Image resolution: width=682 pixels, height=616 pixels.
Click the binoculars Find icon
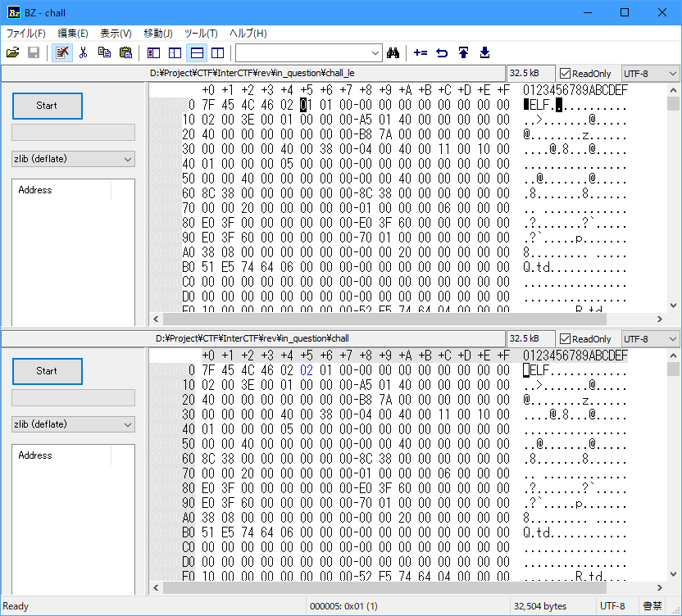coord(393,53)
